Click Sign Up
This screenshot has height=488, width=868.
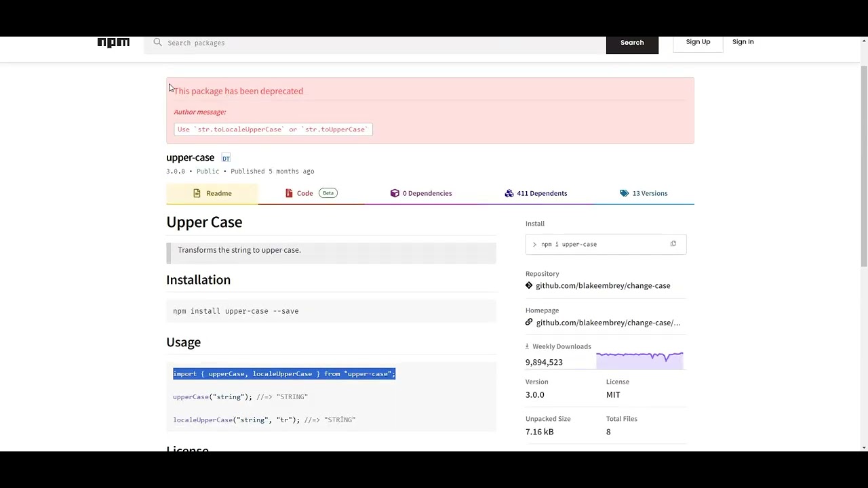point(698,41)
